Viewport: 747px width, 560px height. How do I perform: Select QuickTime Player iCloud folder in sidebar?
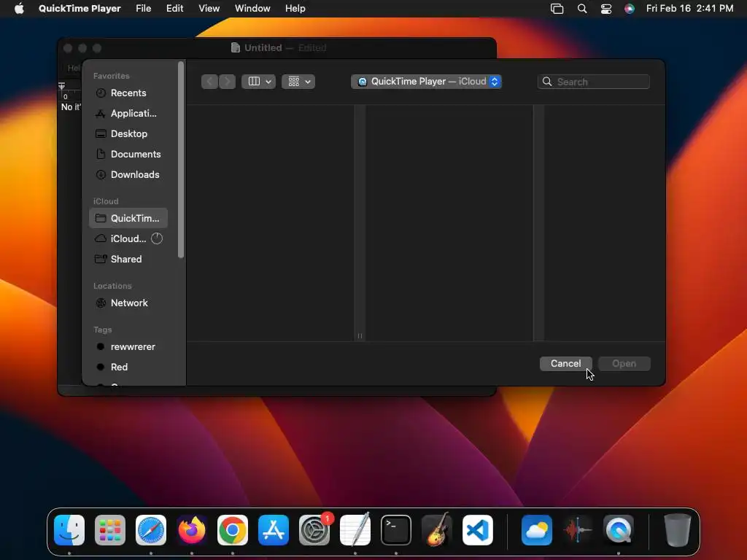point(128,218)
